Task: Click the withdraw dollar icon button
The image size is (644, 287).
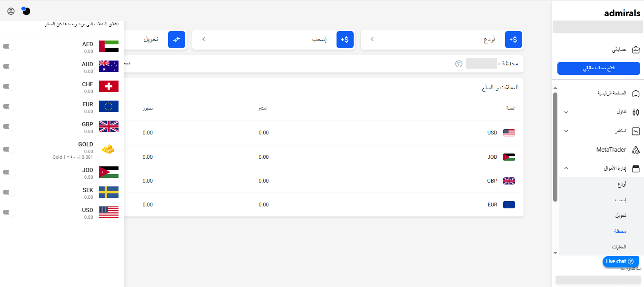Action: click(x=345, y=40)
